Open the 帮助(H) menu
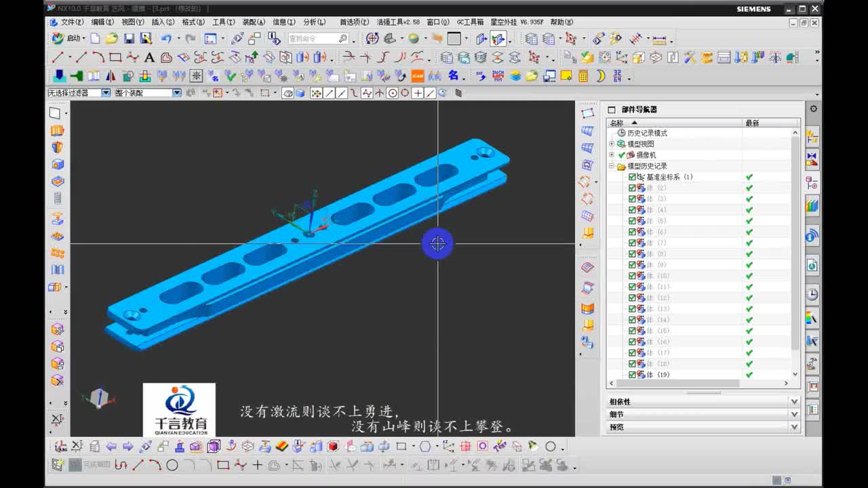 point(561,22)
